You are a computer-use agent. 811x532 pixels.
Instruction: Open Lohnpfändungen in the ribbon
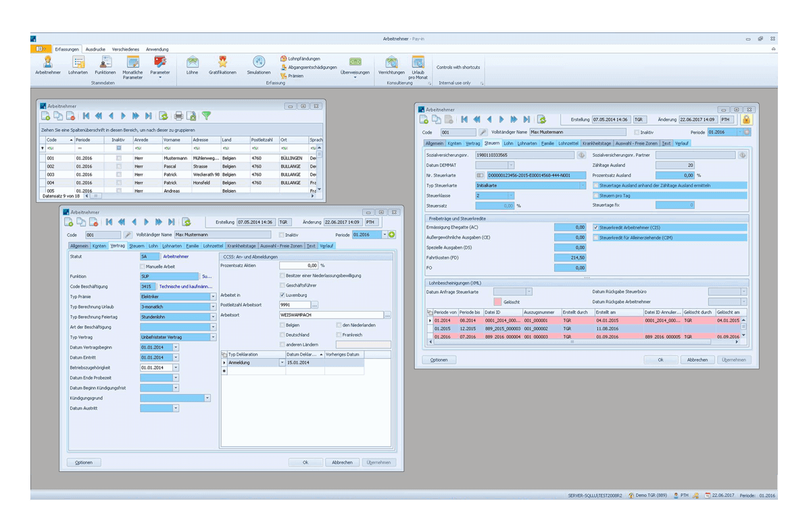tap(300, 59)
